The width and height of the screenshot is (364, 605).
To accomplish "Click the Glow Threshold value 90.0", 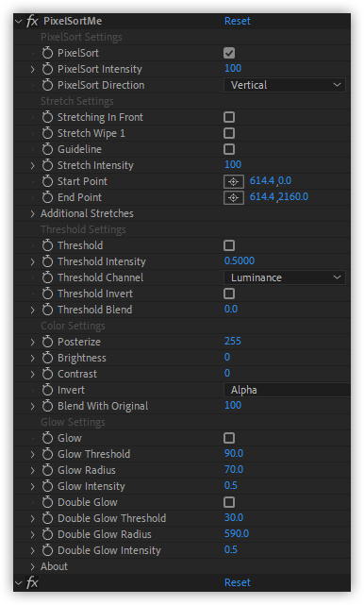I will [x=234, y=453].
